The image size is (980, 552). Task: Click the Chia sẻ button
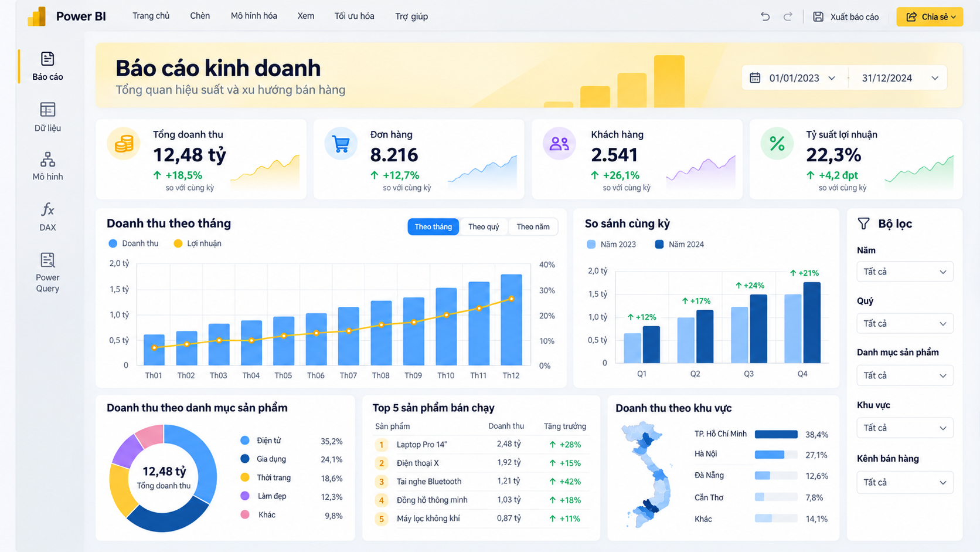click(930, 16)
